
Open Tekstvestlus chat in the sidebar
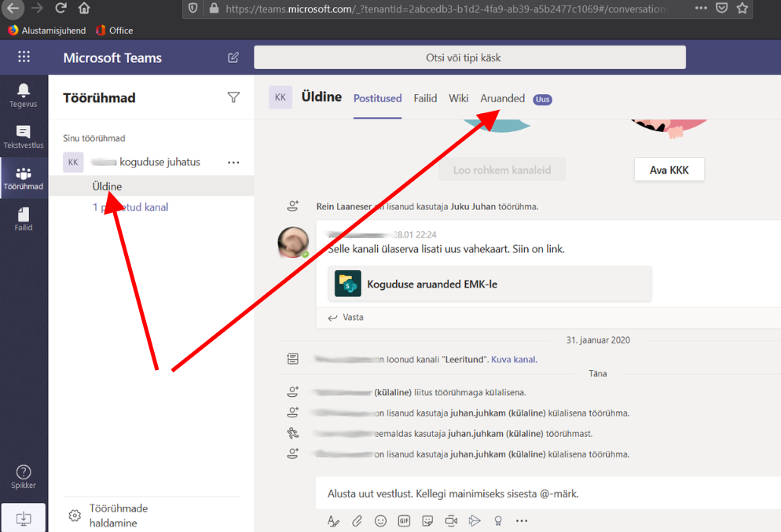click(x=23, y=136)
